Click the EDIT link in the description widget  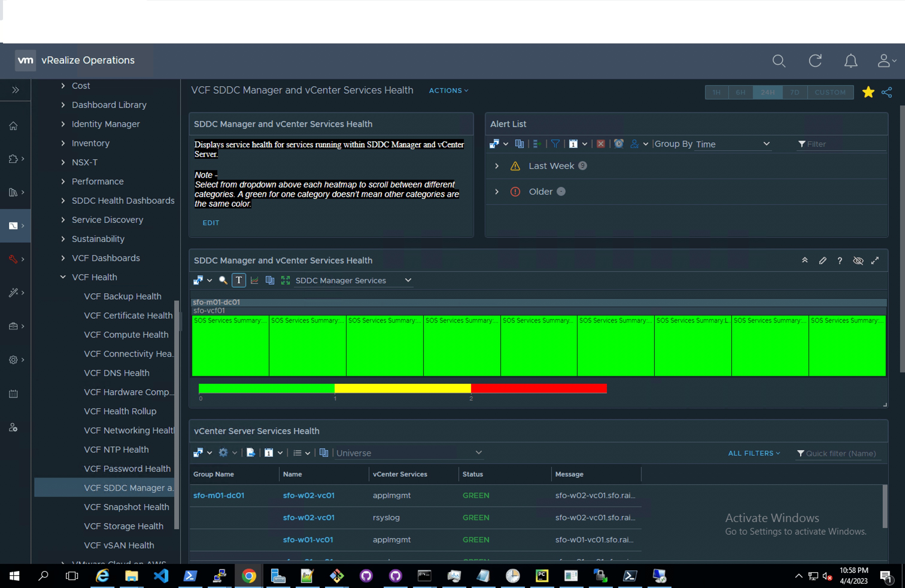pos(211,222)
